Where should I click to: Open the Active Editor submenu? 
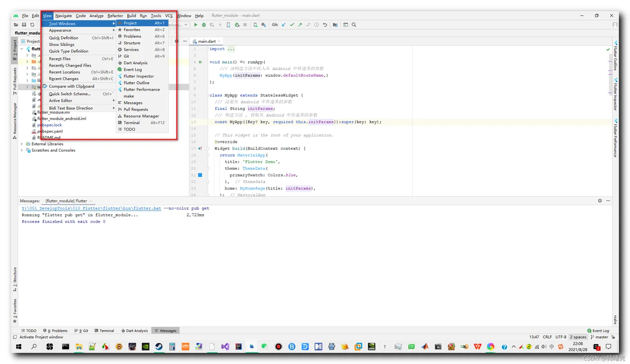[80, 100]
